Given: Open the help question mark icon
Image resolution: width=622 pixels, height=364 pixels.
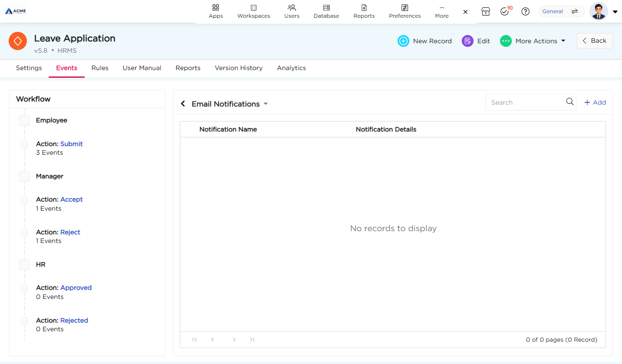Looking at the screenshot, I should (x=525, y=11).
